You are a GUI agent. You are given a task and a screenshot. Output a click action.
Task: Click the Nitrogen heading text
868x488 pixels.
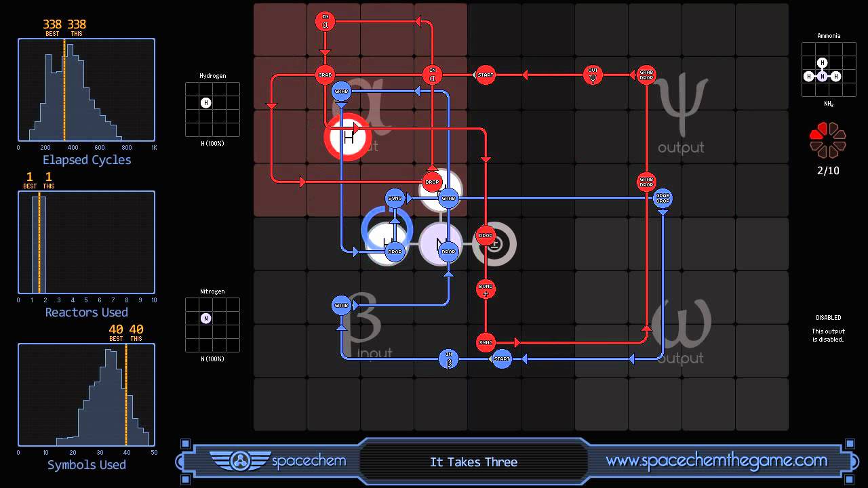tap(212, 291)
